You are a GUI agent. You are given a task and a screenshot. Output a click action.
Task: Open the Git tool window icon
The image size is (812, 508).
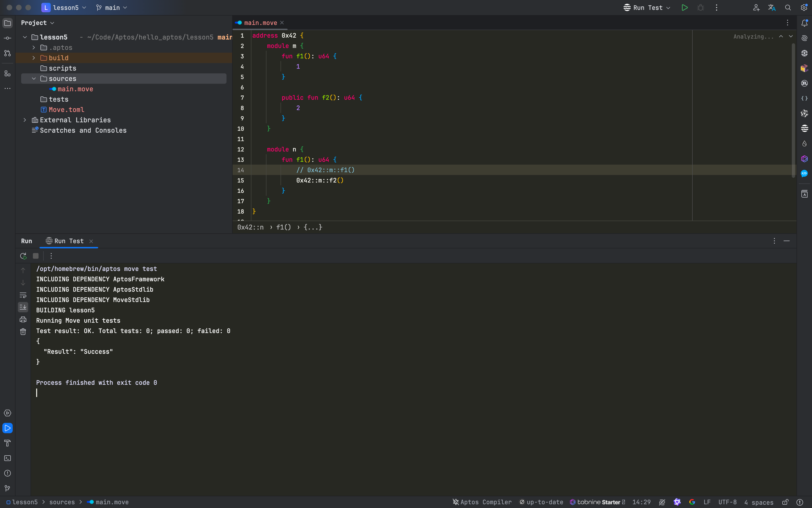7,488
